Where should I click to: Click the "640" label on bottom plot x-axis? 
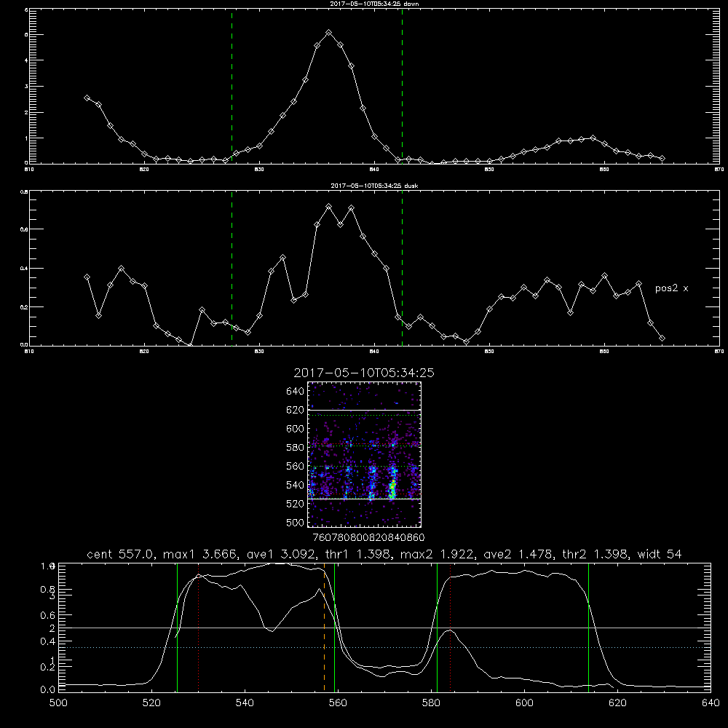tap(711, 703)
